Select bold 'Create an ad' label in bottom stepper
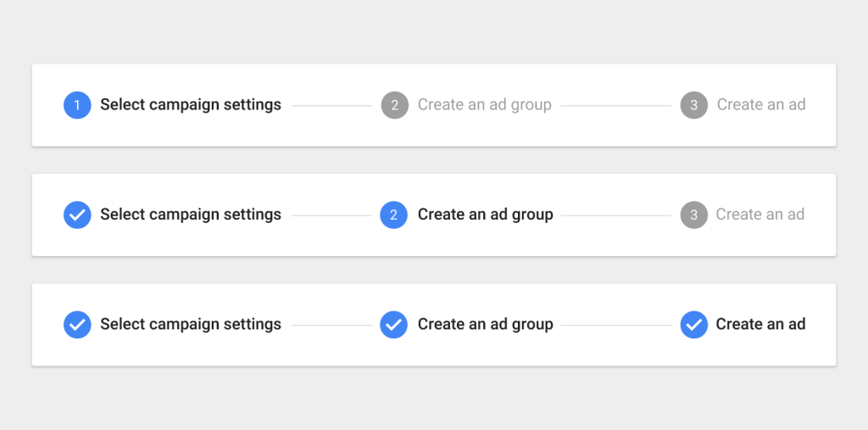The width and height of the screenshot is (868, 430). point(760,324)
